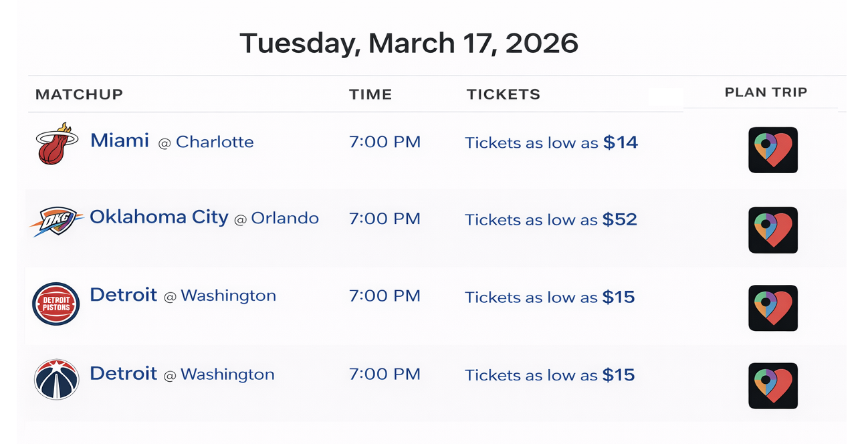Click the Oklahoma City Thunder logo
This screenshot has width=868, height=444.
point(56,221)
